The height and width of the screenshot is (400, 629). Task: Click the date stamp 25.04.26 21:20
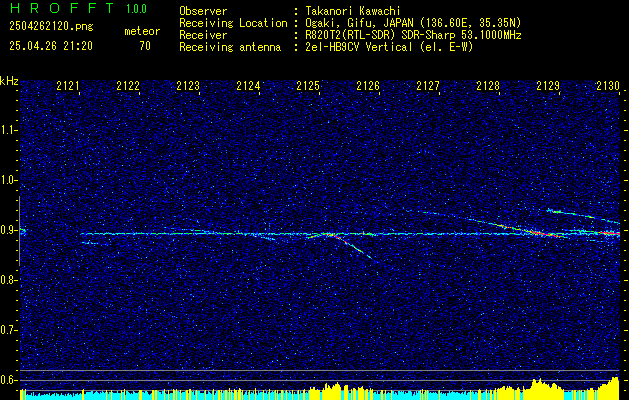coord(51,46)
